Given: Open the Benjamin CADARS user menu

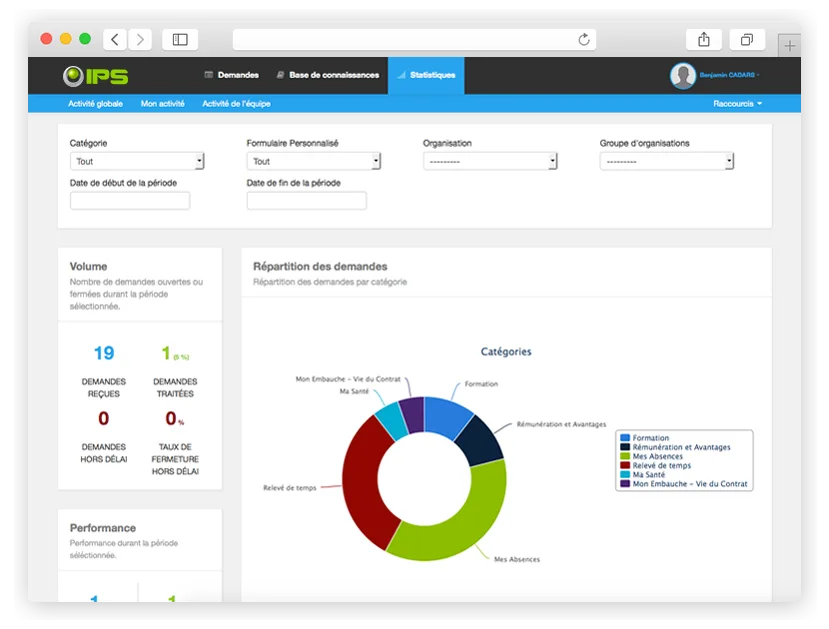Looking at the screenshot, I should pos(730,75).
